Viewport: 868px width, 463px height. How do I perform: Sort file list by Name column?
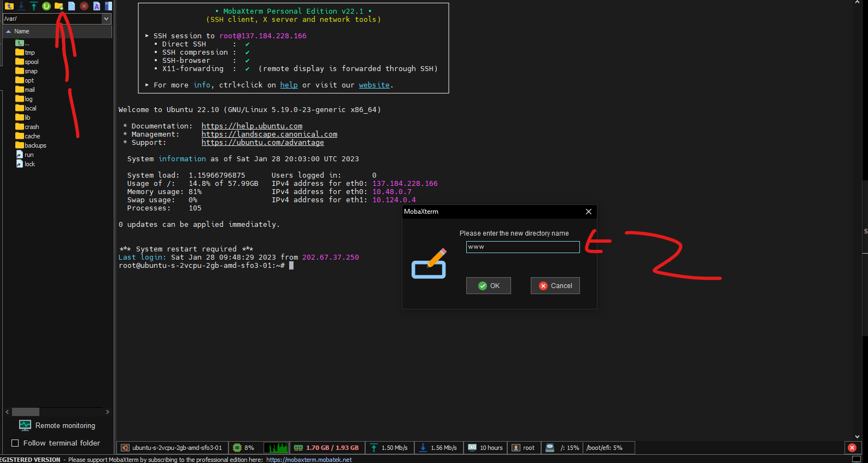22,31
